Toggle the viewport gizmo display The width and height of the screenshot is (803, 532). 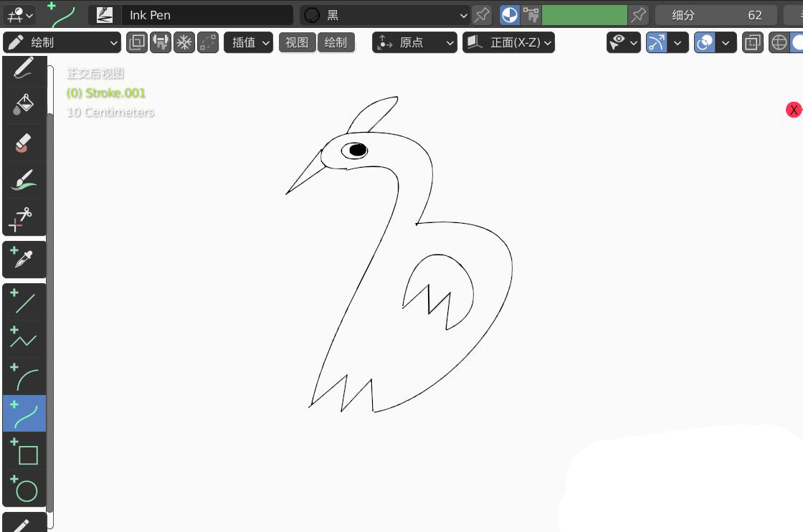(x=657, y=42)
